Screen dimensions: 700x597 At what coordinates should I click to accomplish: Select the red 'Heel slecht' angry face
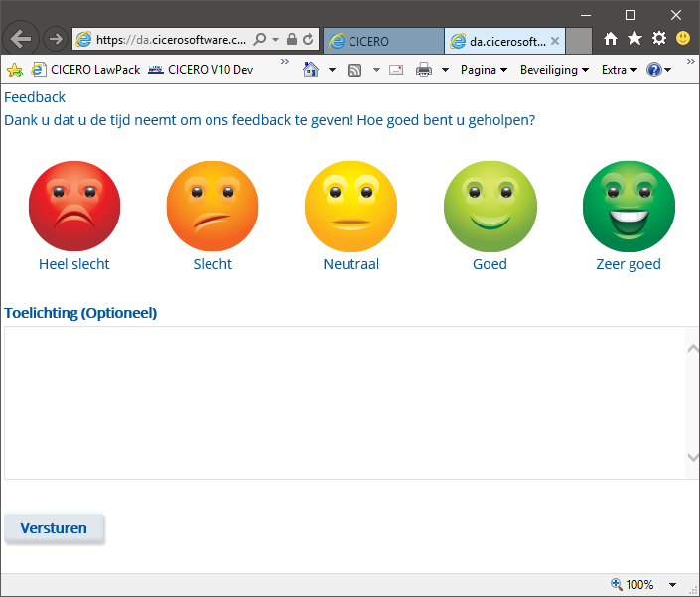pyautogui.click(x=74, y=206)
